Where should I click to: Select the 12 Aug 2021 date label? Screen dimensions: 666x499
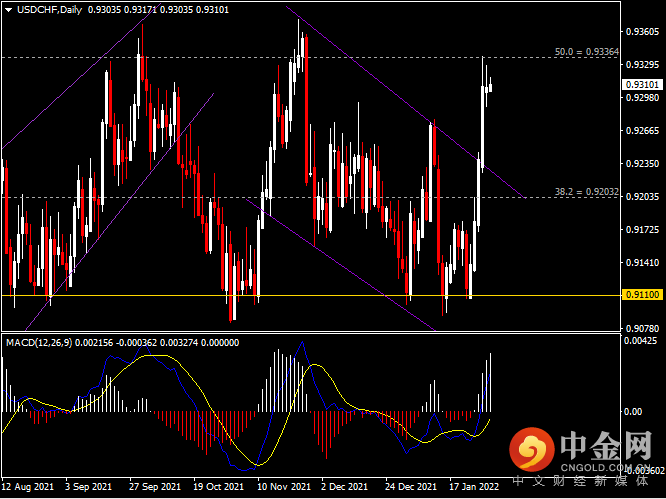click(x=28, y=486)
